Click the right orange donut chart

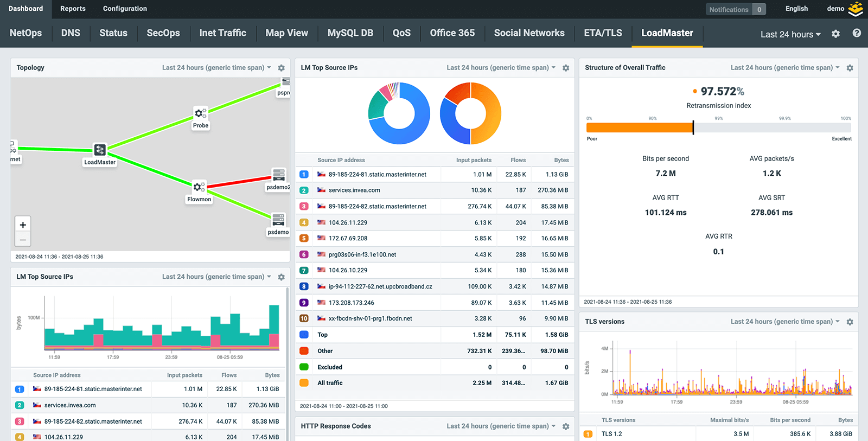(471, 113)
